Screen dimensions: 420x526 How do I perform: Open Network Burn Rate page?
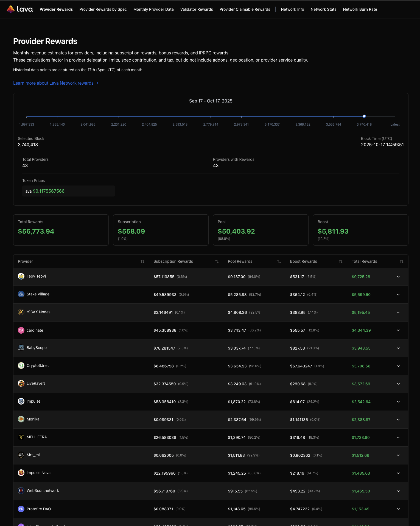pyautogui.click(x=360, y=9)
